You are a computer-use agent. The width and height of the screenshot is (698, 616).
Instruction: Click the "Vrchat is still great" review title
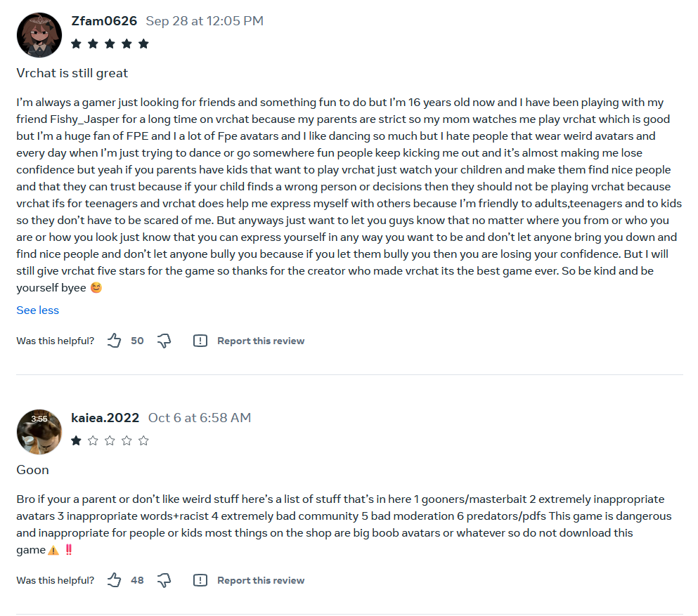(72, 73)
